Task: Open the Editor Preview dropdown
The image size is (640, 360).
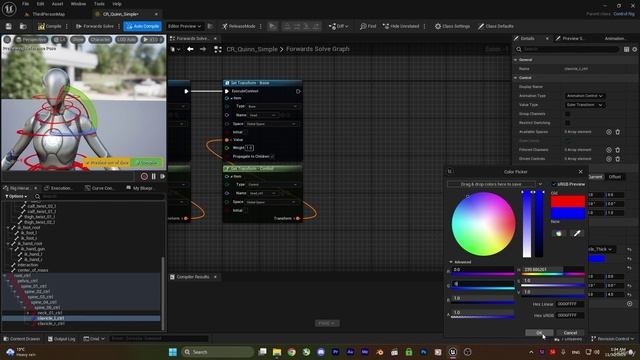Action: [184, 26]
